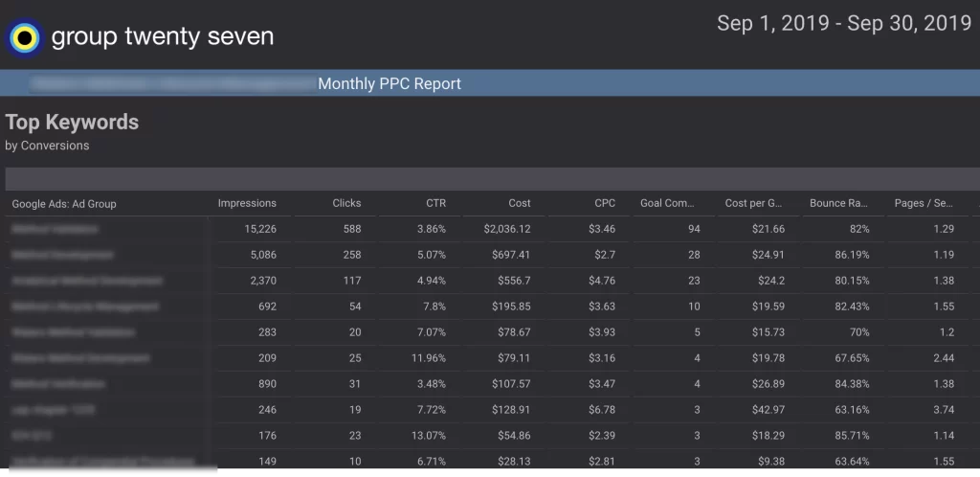Click the CPC column header
This screenshot has height=477, width=980.
(x=605, y=203)
